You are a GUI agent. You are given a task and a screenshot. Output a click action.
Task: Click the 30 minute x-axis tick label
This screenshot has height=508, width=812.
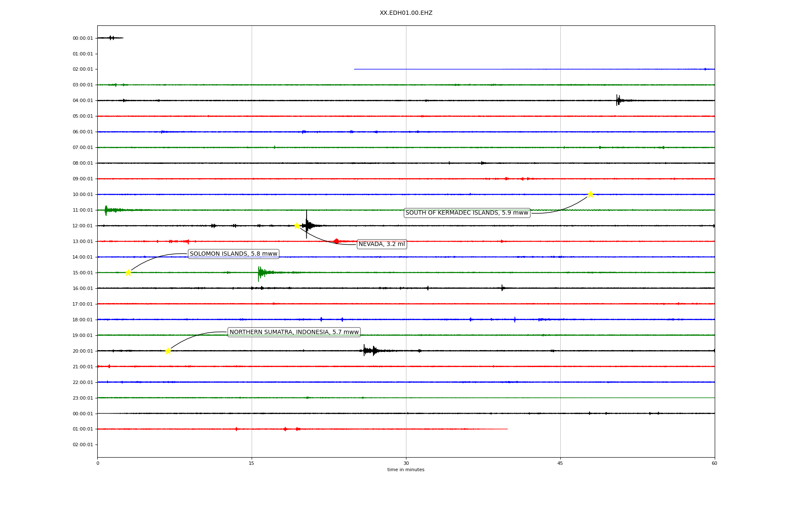[x=406, y=463]
